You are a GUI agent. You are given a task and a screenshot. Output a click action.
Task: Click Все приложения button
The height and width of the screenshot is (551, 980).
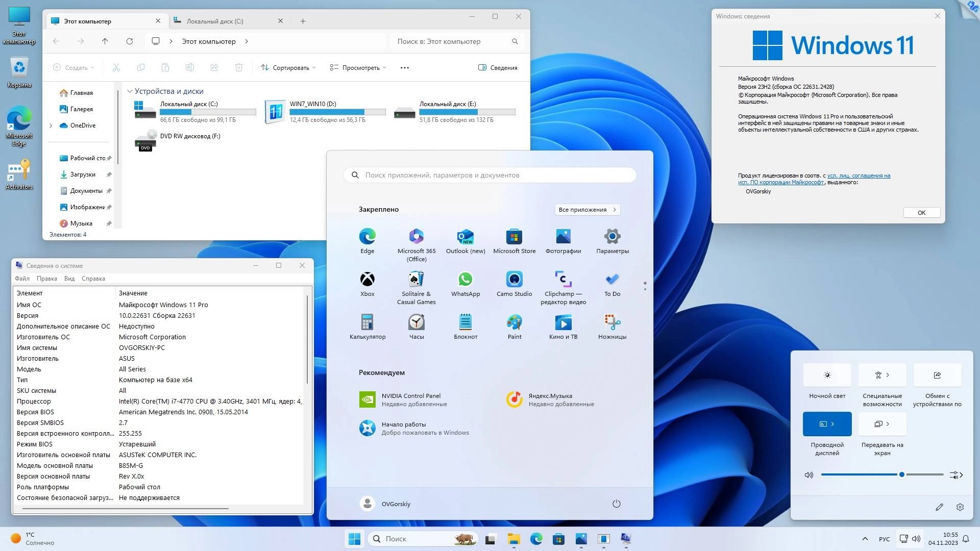(x=587, y=210)
